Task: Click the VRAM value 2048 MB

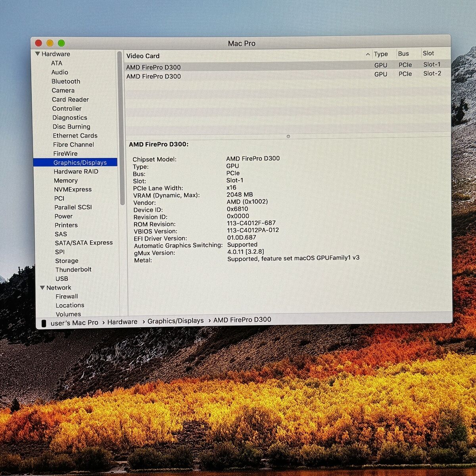Action: coord(240,194)
